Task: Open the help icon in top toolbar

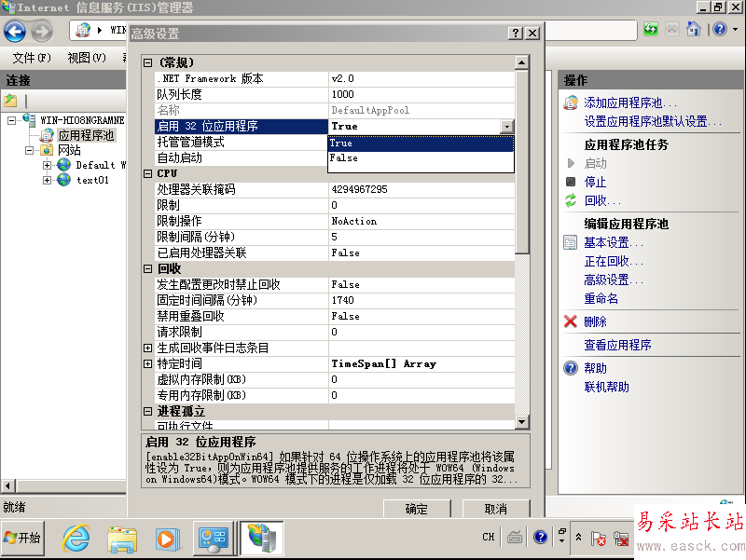Action: [720, 30]
